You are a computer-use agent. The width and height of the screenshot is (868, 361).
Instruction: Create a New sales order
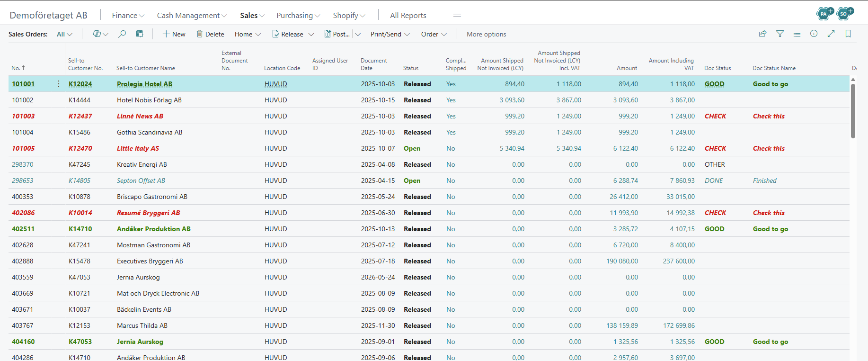click(174, 34)
